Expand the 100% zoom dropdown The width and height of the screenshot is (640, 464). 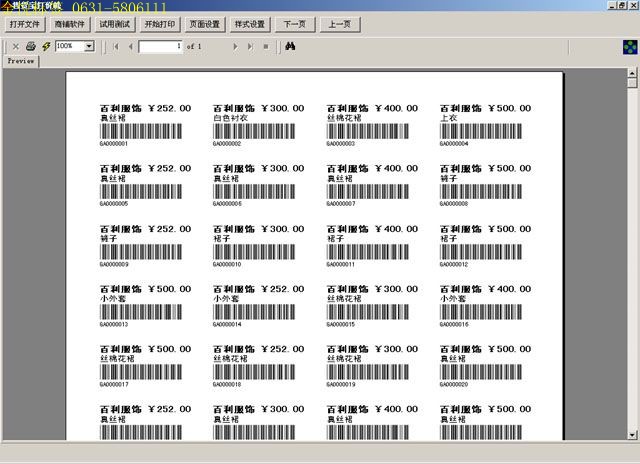point(89,46)
